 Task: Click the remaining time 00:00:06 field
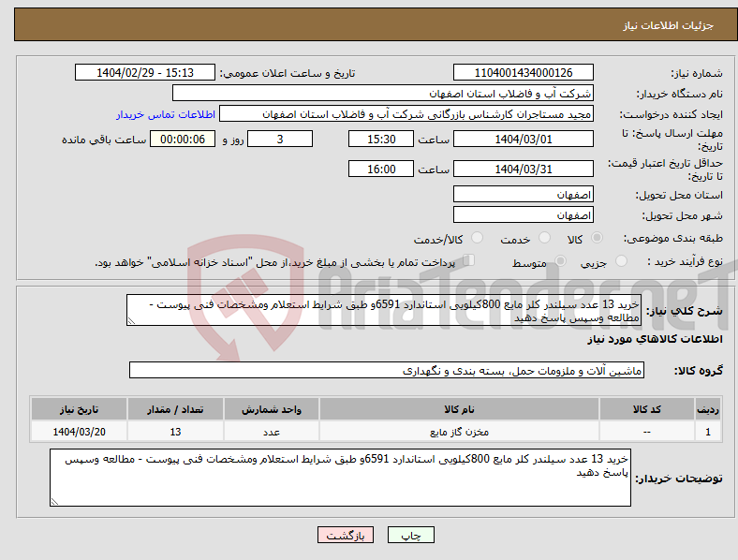(x=183, y=139)
